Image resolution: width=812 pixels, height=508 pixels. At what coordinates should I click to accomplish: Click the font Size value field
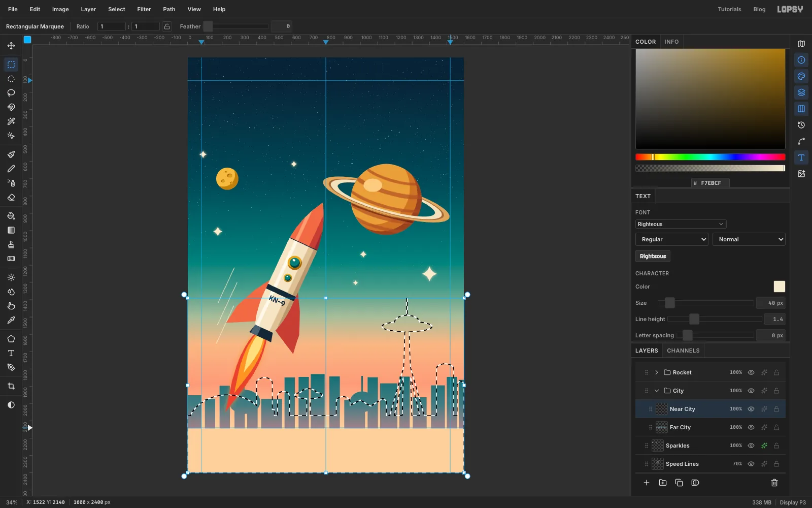(771, 303)
